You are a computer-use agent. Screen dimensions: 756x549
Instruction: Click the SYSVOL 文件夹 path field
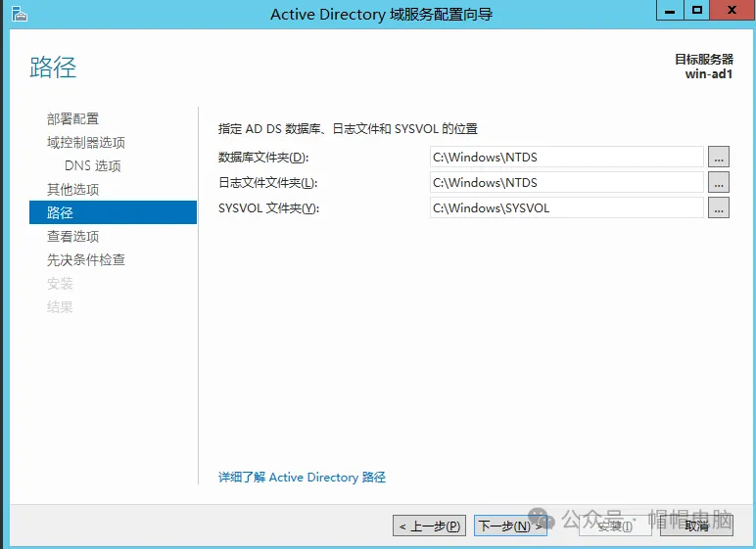566,207
